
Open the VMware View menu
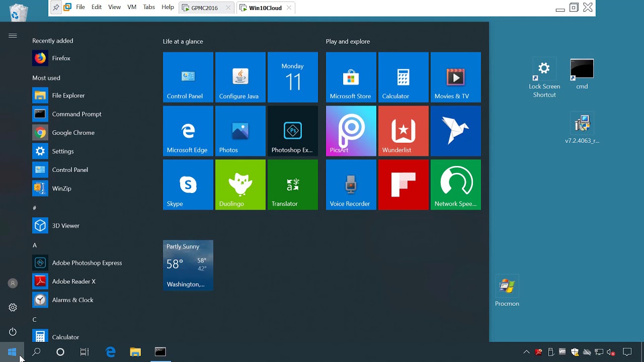point(114,8)
